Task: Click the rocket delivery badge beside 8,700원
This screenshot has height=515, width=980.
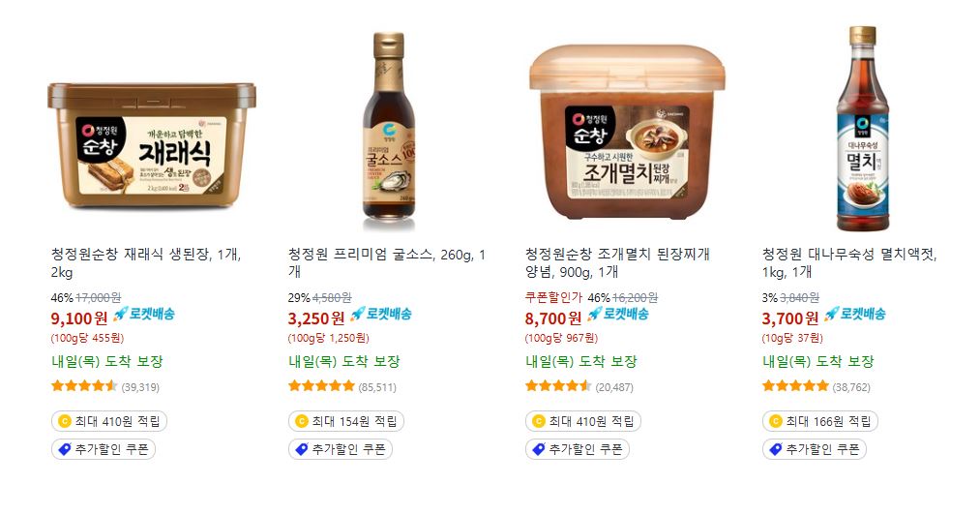Action: [617, 315]
